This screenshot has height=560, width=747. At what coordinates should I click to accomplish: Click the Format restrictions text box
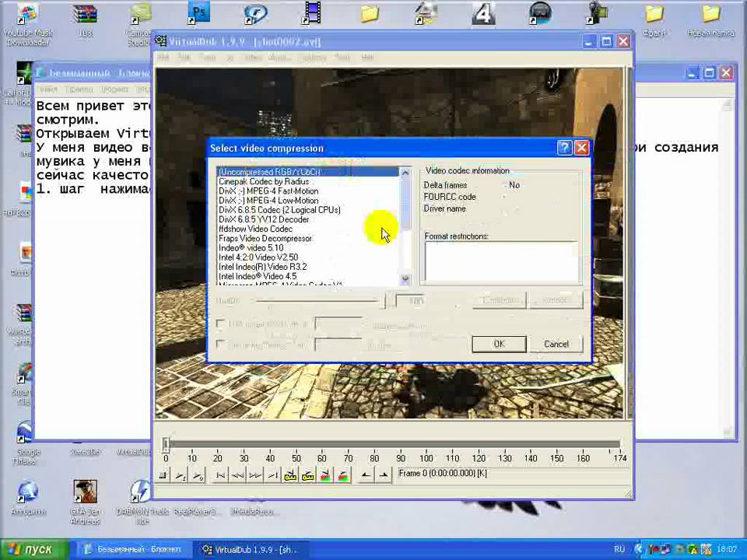click(500, 261)
